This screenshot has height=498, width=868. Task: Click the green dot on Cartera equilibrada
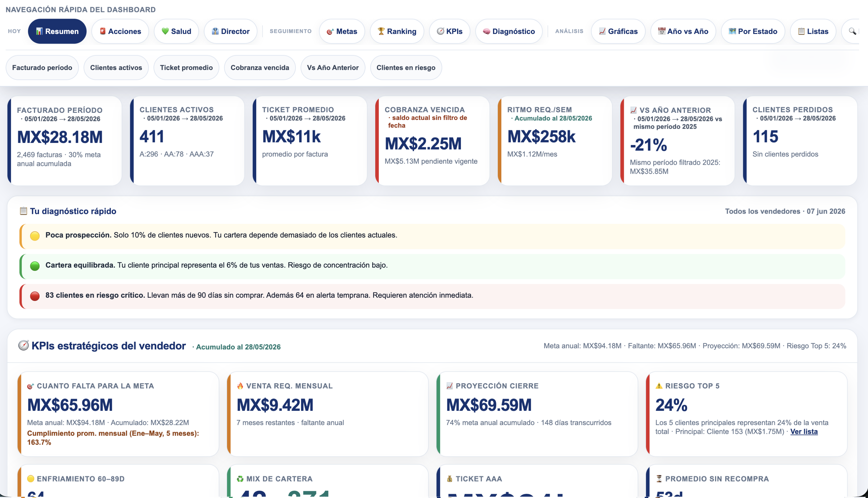[x=35, y=266]
